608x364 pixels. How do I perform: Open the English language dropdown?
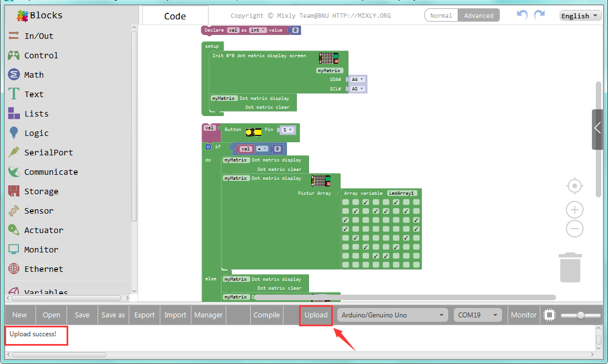(x=580, y=16)
